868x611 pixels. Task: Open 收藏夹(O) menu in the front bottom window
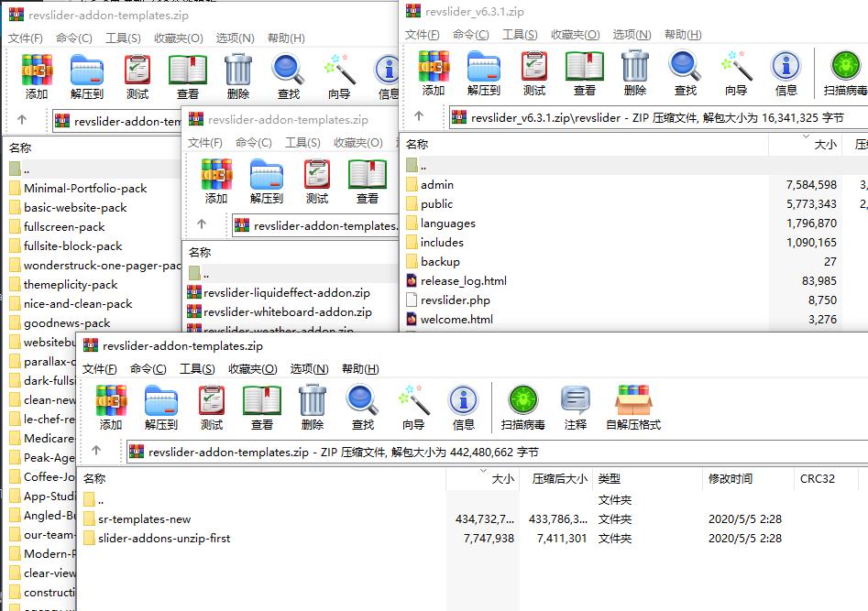click(252, 368)
